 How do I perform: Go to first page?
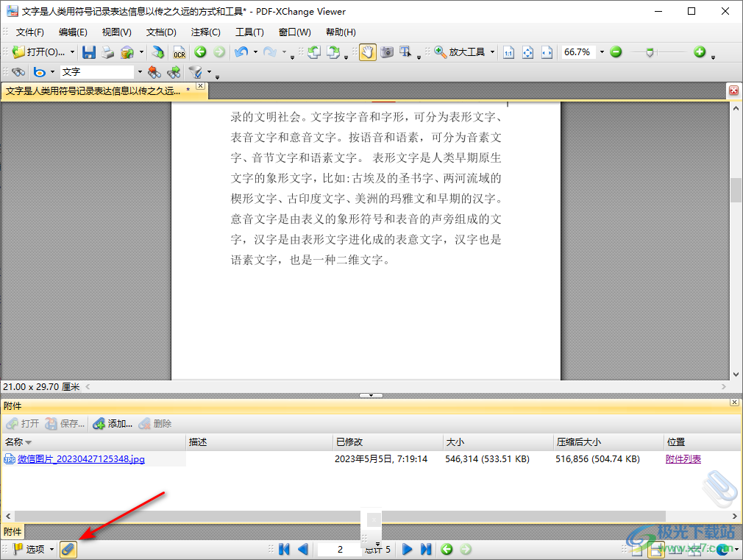[x=284, y=549]
